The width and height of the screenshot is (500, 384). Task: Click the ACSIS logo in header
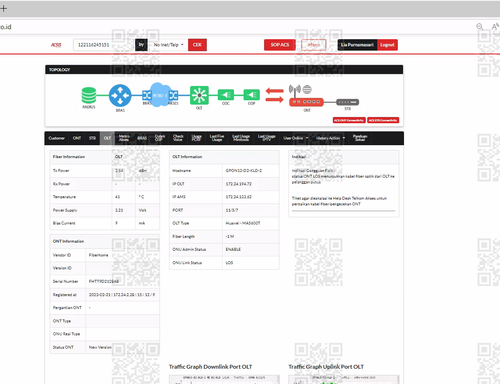pos(56,45)
